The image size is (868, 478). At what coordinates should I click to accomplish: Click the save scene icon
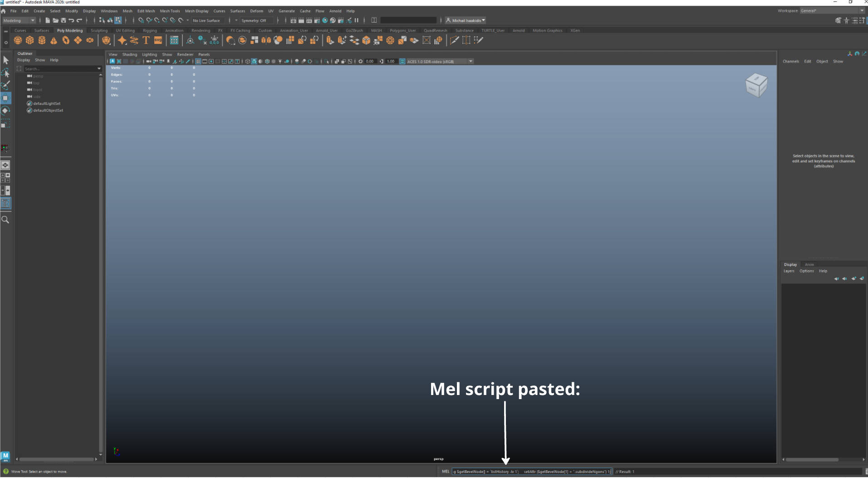pos(63,20)
